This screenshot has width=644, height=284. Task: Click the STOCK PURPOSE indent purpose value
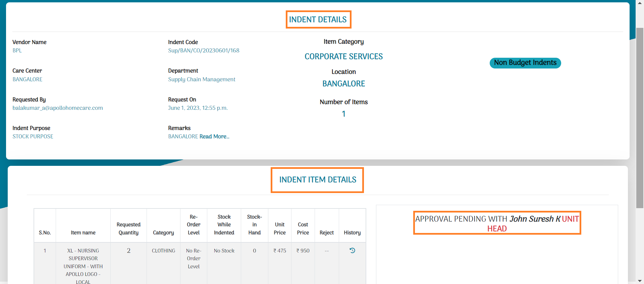33,137
